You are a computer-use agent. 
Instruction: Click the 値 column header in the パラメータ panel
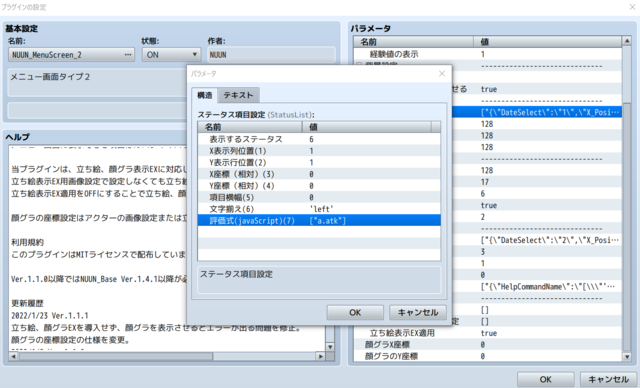coord(547,42)
